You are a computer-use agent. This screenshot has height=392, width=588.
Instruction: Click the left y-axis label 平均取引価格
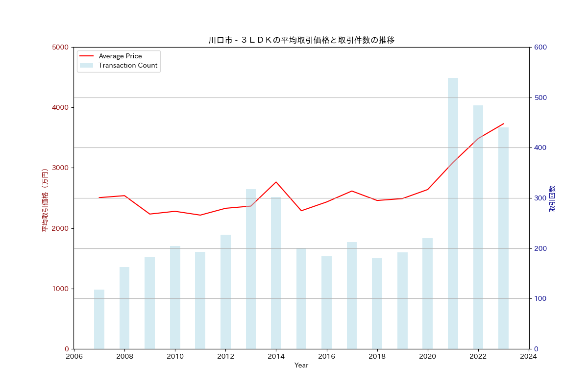[x=45, y=200]
